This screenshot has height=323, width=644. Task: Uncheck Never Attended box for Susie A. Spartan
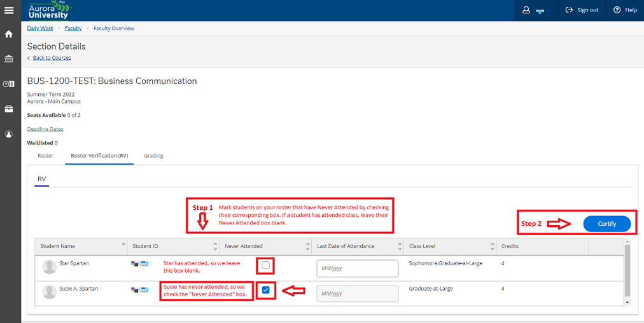[x=266, y=291]
